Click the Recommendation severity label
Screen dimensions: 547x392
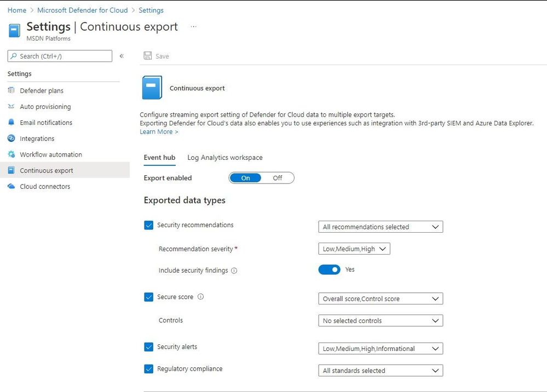[x=195, y=249]
